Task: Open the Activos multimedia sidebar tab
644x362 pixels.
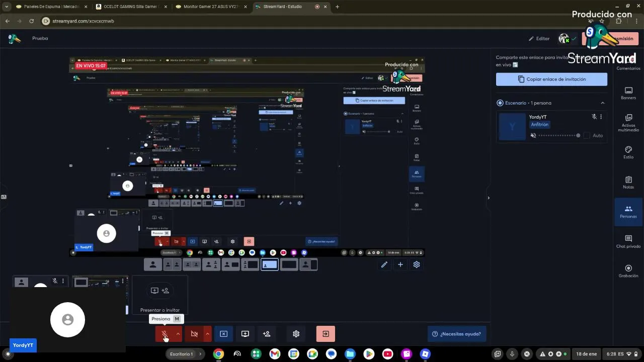Action: (x=628, y=123)
